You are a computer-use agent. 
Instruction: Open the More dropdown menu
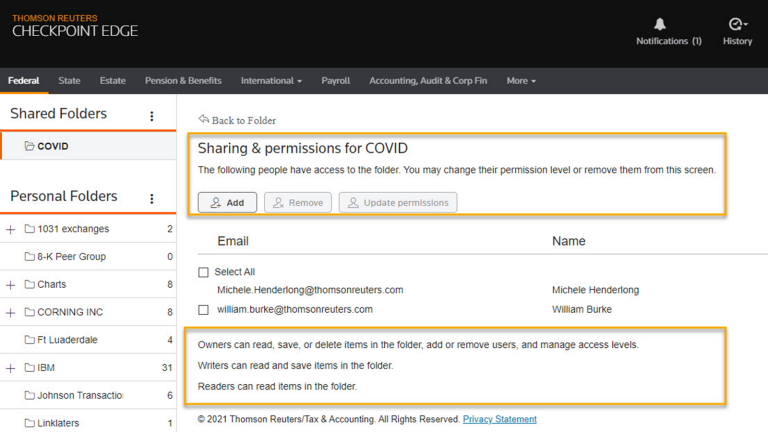[x=521, y=80]
